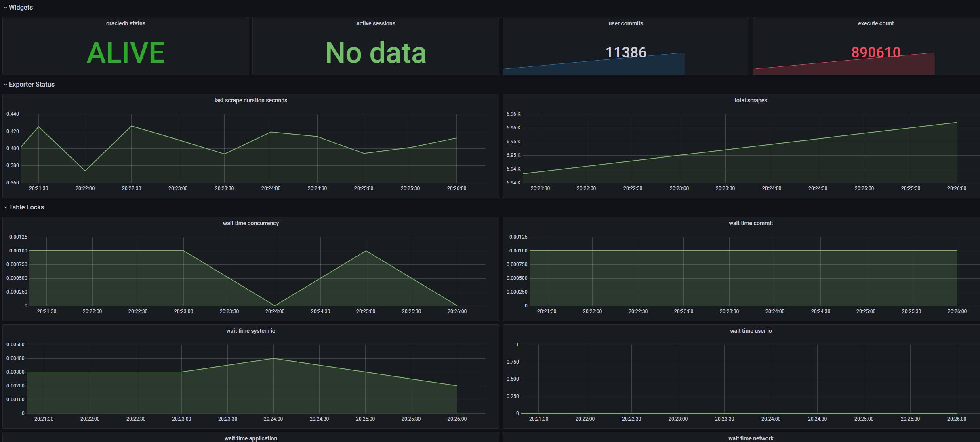Open the oracledb status panel title menu
The image size is (980, 442).
pos(126,23)
